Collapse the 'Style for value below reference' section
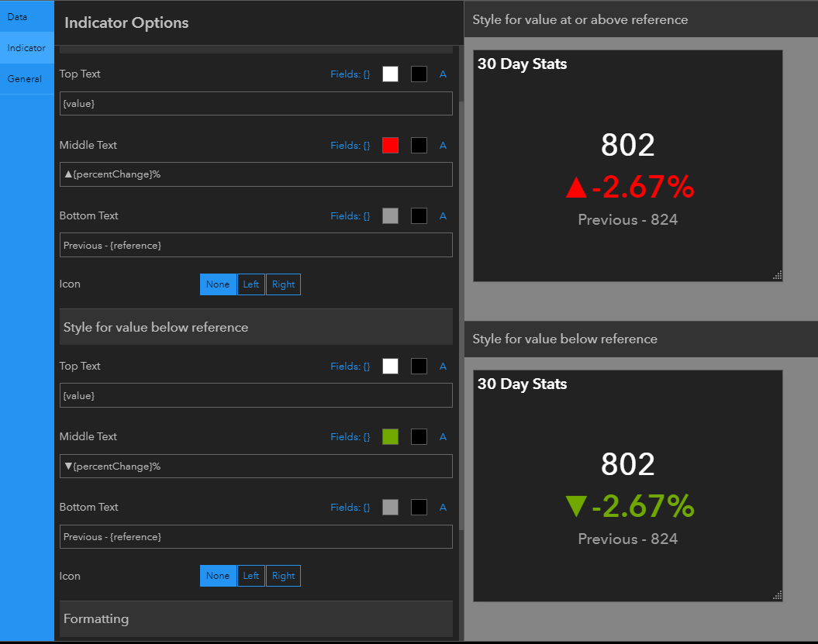 click(x=256, y=327)
